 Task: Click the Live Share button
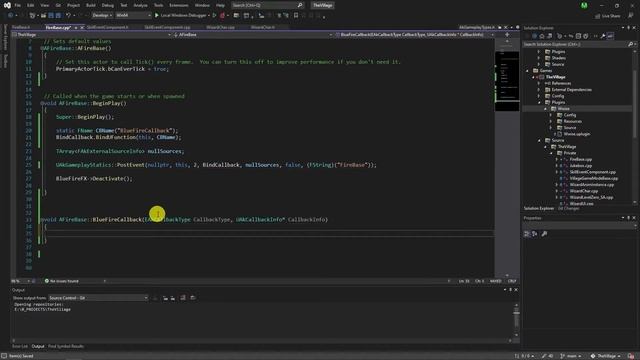(x=607, y=16)
